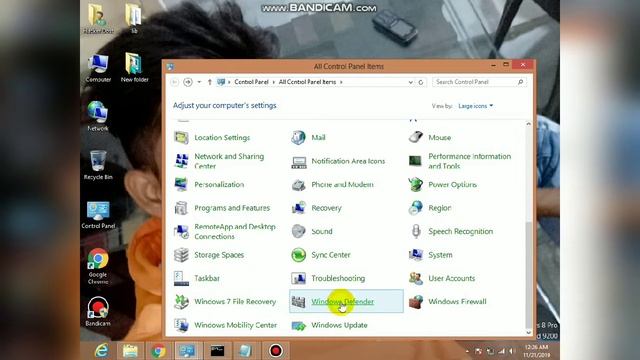Viewport: 640px width, 360px height.
Task: Open the User Accounts text link
Action: click(451, 278)
